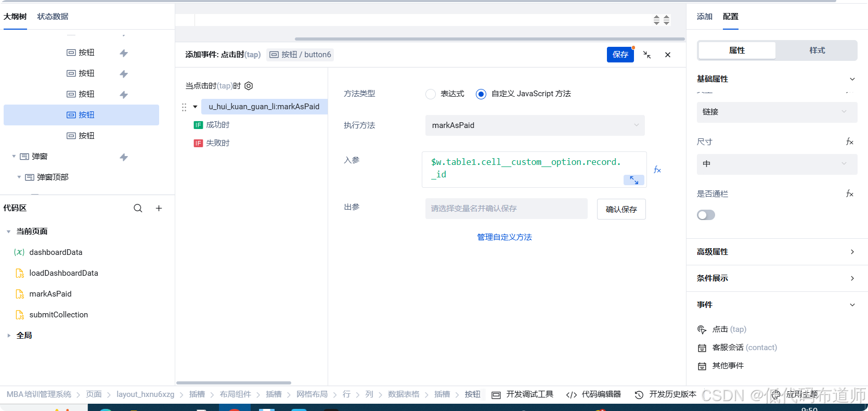Click horizontal scrollbar below action list
Screen dimensions: 868x411
[234, 383]
